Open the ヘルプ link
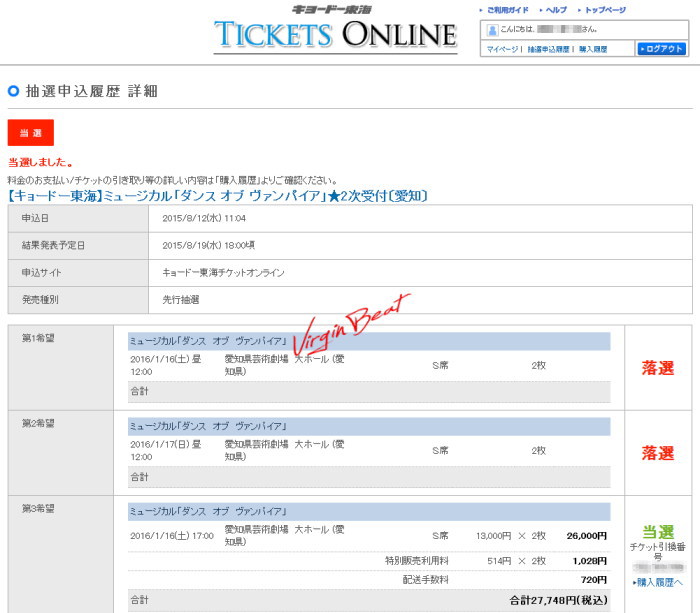Screen dimensions: 700x613 click(556, 10)
